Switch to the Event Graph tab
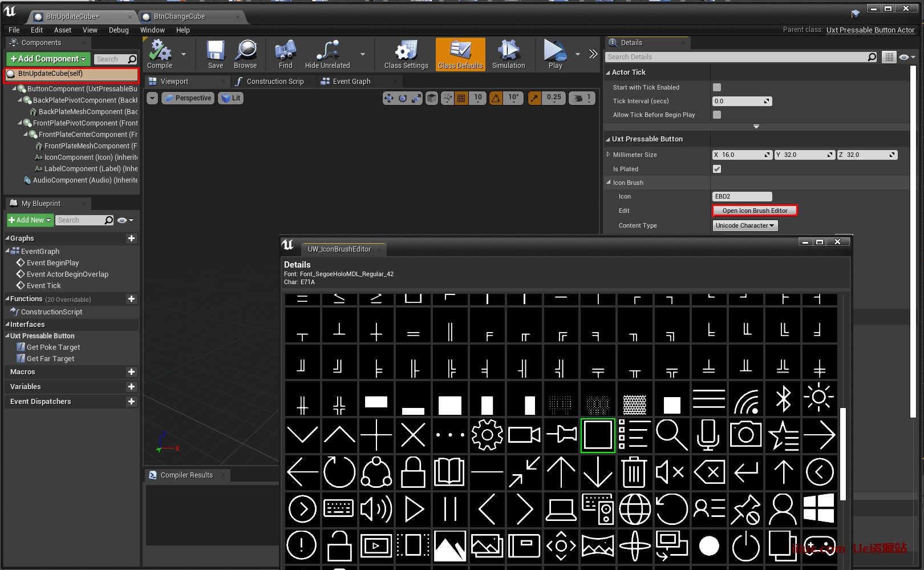The height and width of the screenshot is (570, 924). pos(351,82)
